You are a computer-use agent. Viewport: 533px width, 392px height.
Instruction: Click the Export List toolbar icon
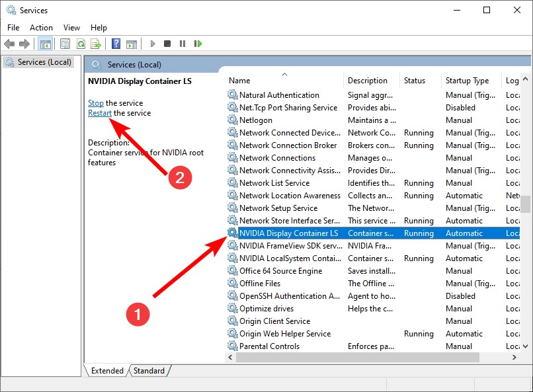(x=96, y=44)
